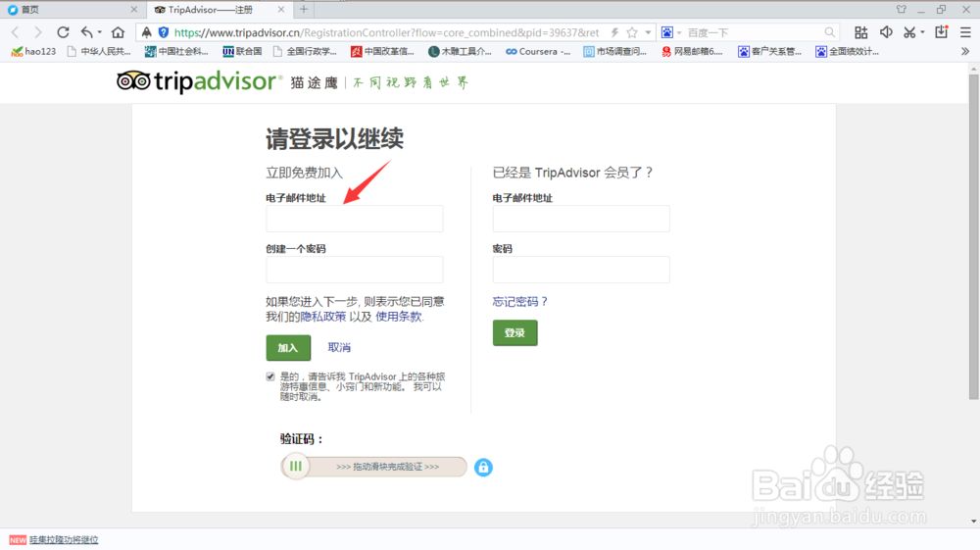
Task: Mute the browser sound icon
Action: (x=886, y=32)
